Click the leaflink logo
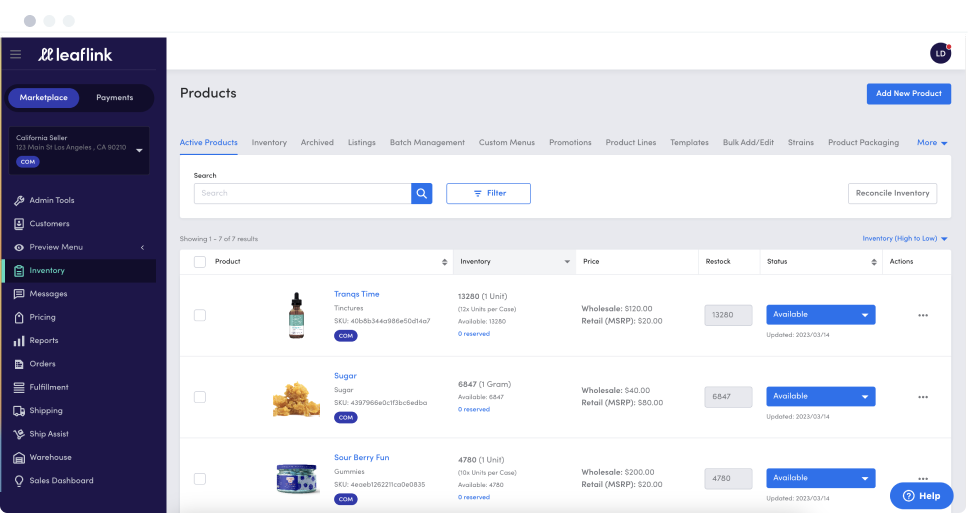Viewport: 968px width, 513px height. pos(75,55)
